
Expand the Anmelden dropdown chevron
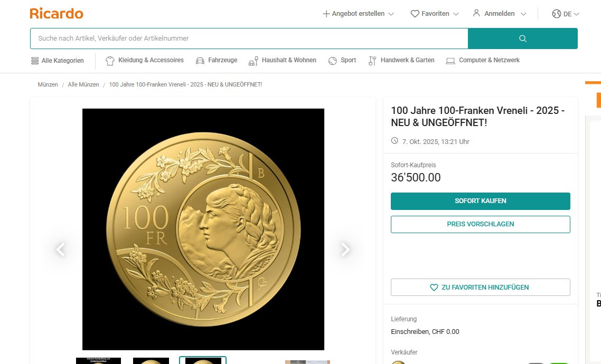[523, 14]
